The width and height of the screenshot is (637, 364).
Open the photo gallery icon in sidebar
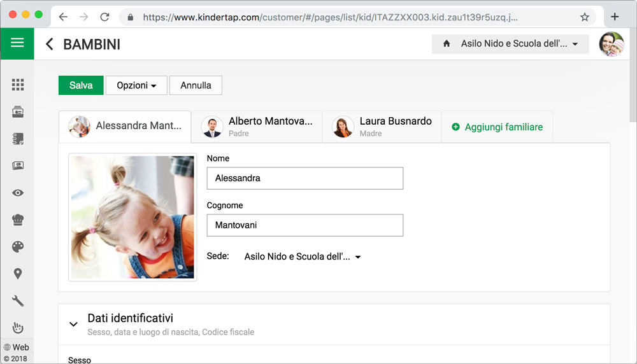pyautogui.click(x=18, y=166)
